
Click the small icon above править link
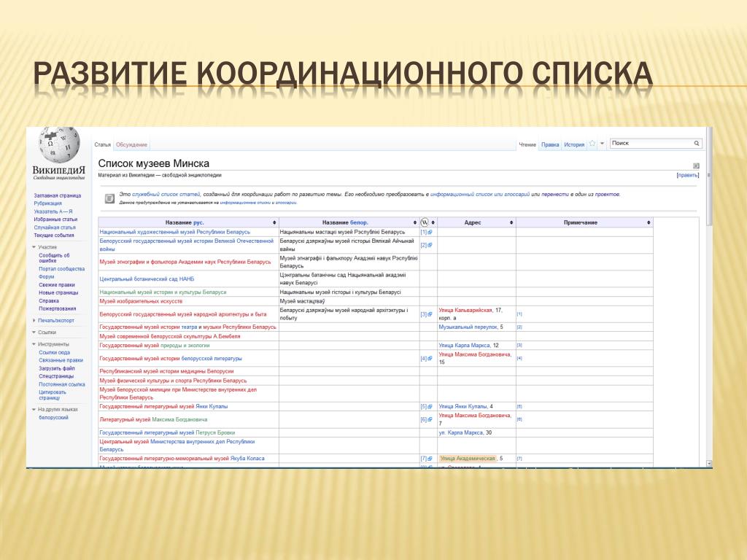(x=696, y=166)
